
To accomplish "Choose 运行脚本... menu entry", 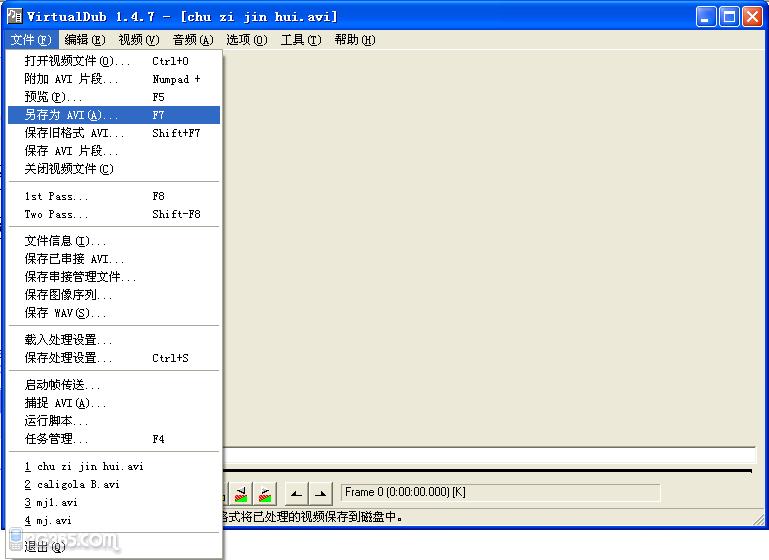I will click(x=114, y=421).
